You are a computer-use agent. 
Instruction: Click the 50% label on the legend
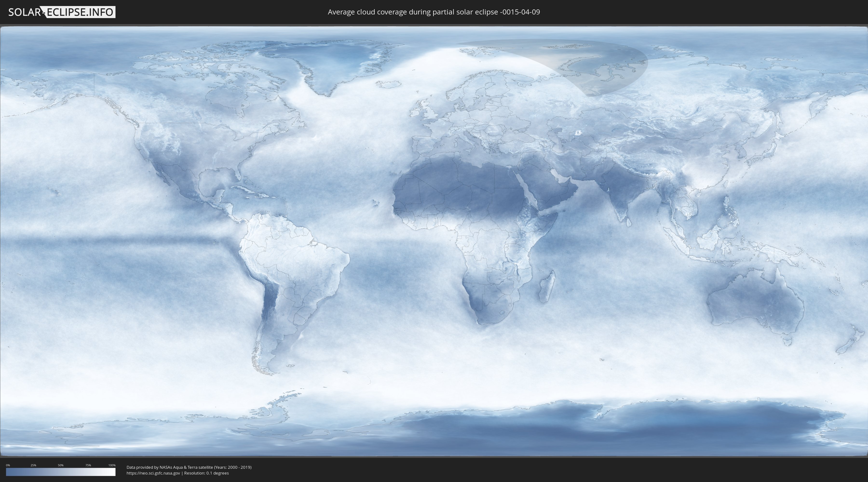point(61,465)
